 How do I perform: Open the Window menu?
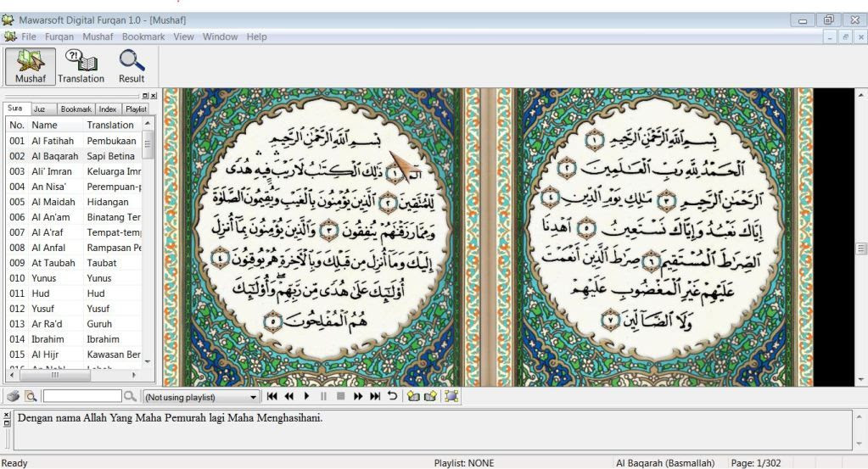coord(220,37)
